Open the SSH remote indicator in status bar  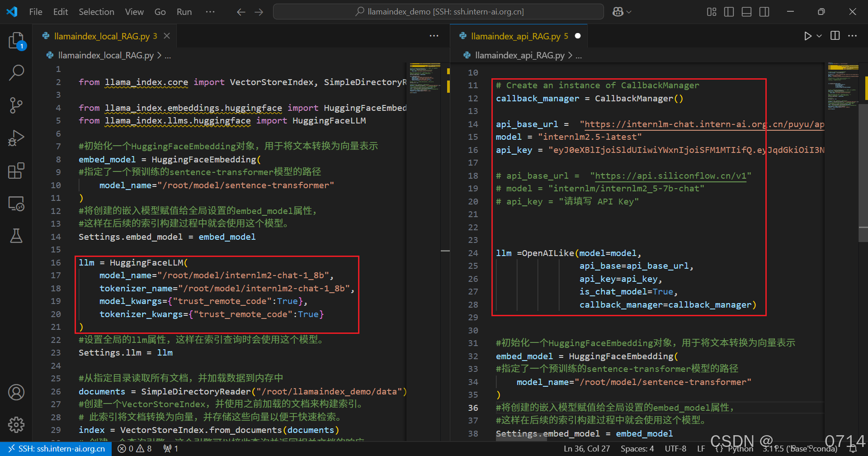coord(56,449)
